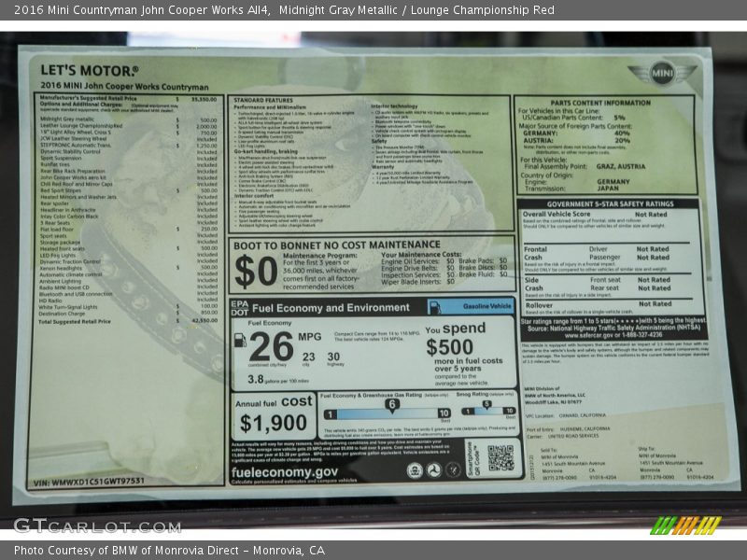The height and width of the screenshot is (560, 747).
Task: Click the VIN number WMWXD1C51GWT97531
Action: (x=89, y=482)
